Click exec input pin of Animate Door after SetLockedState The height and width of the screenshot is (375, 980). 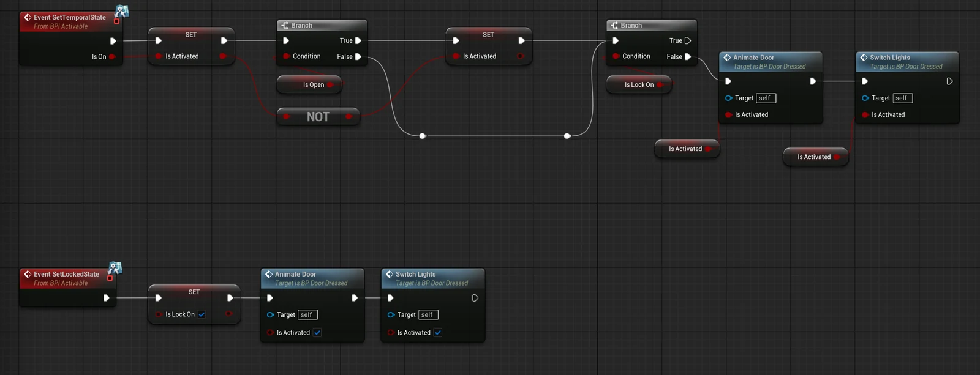[x=269, y=298]
